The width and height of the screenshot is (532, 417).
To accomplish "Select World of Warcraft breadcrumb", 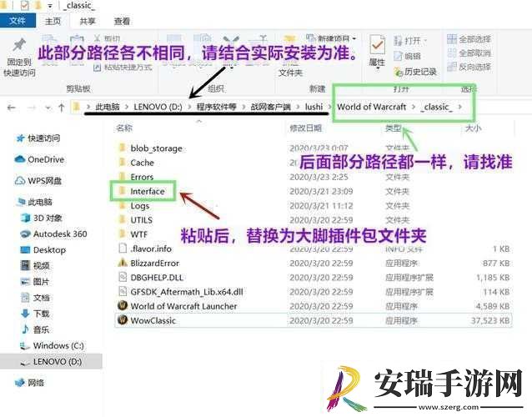I will (372, 107).
